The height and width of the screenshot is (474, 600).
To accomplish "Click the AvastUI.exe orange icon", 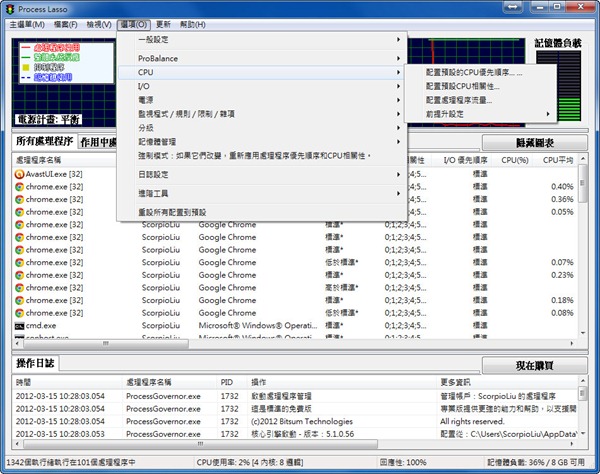I will tap(19, 174).
